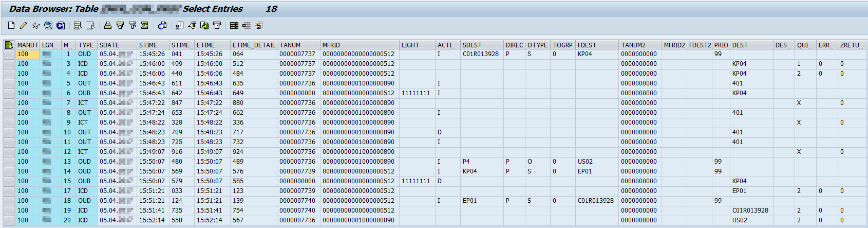The height and width of the screenshot is (228, 868).
Task: Click the Save Layout icon
Action: (x=259, y=25)
